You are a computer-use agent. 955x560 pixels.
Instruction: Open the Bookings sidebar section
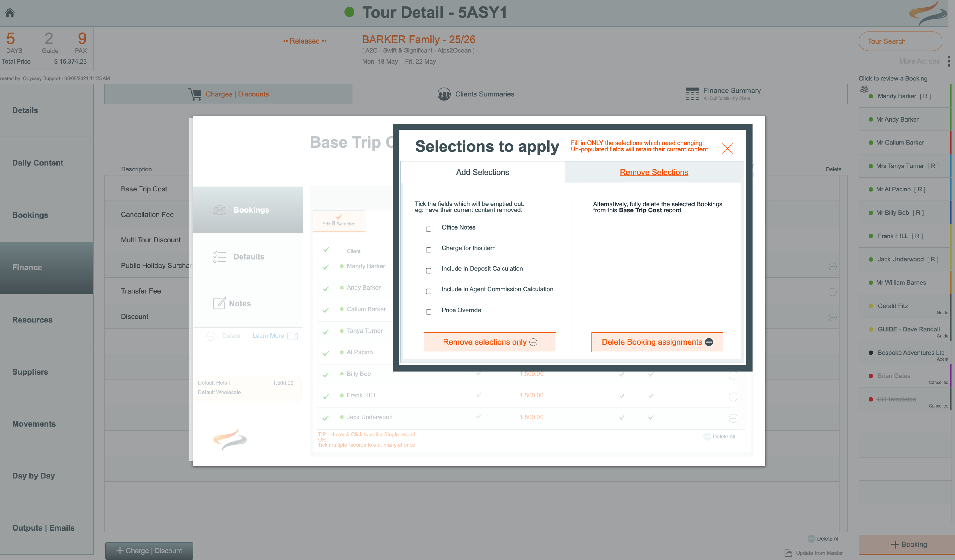tap(46, 215)
